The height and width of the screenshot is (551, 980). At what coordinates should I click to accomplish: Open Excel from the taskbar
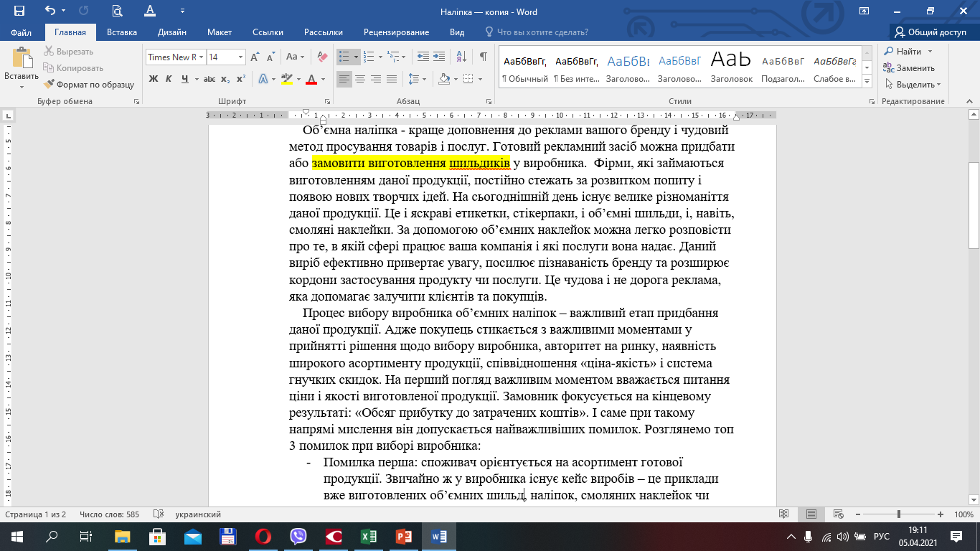click(x=368, y=536)
